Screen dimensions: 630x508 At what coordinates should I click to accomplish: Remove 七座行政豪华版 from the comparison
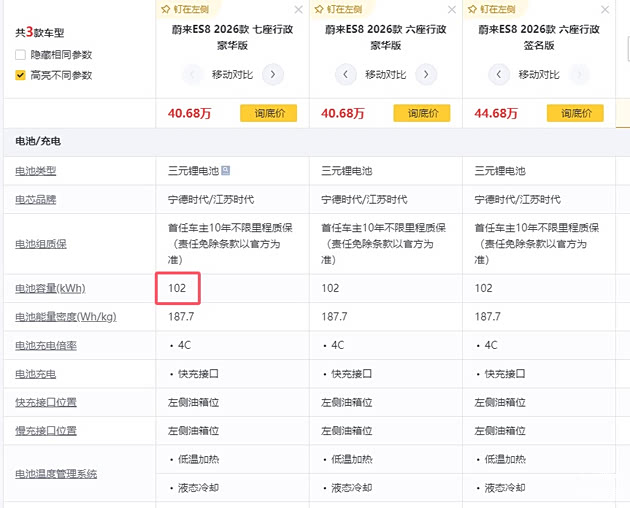click(x=299, y=9)
